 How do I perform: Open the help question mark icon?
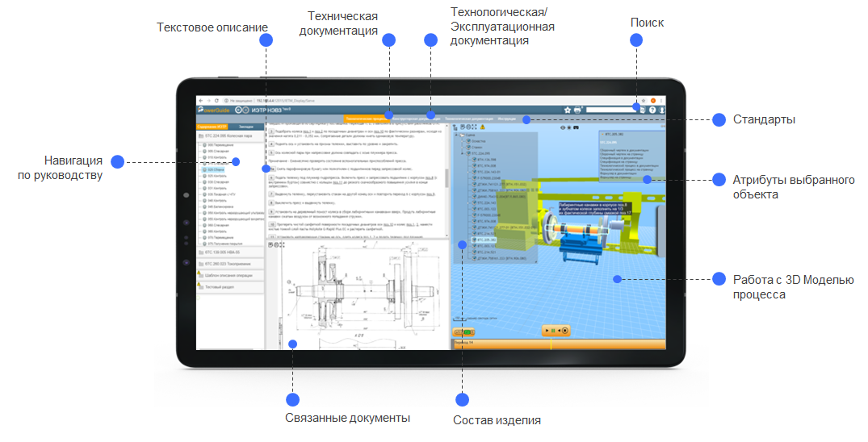[652, 110]
